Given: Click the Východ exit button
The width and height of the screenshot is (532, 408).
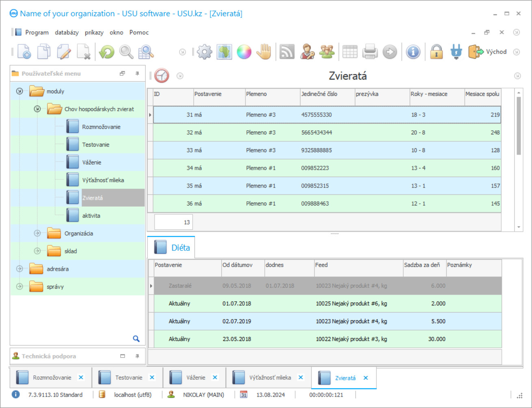Looking at the screenshot, I should (488, 52).
